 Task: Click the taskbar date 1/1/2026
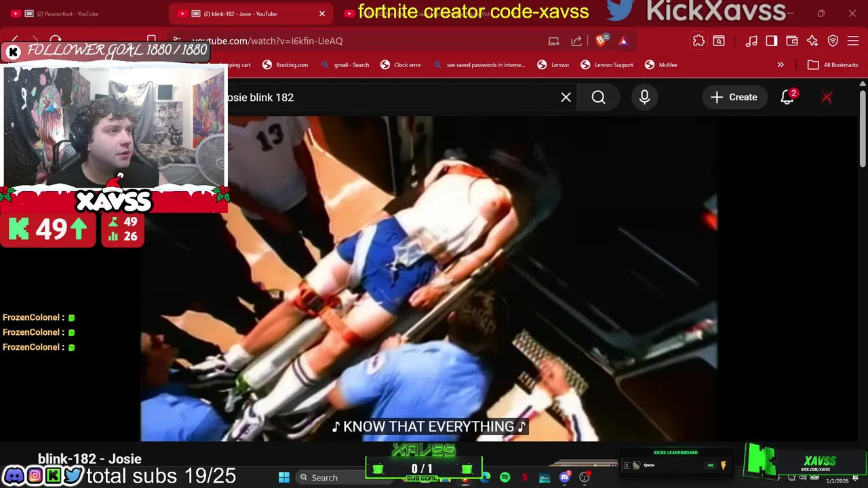[837, 481]
